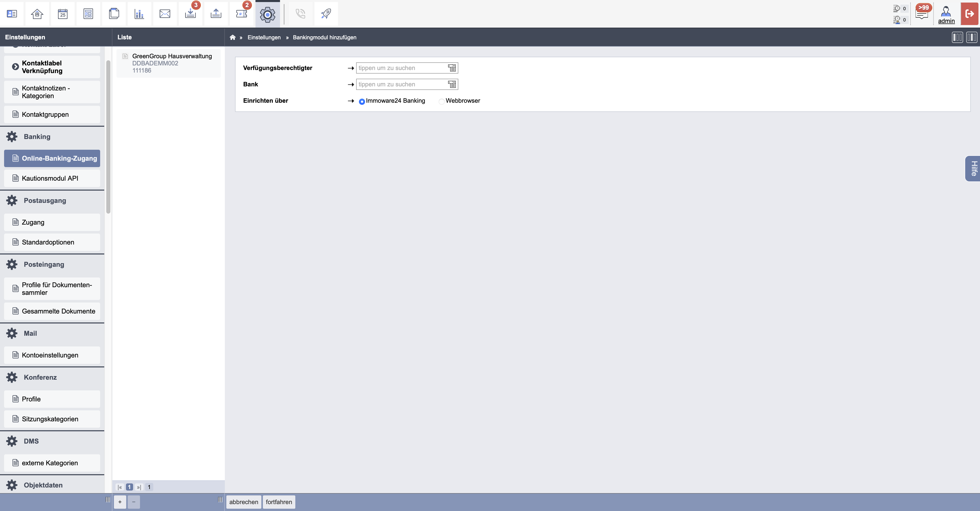Click the phone call icon
This screenshot has height=511, width=980.
[300, 14]
